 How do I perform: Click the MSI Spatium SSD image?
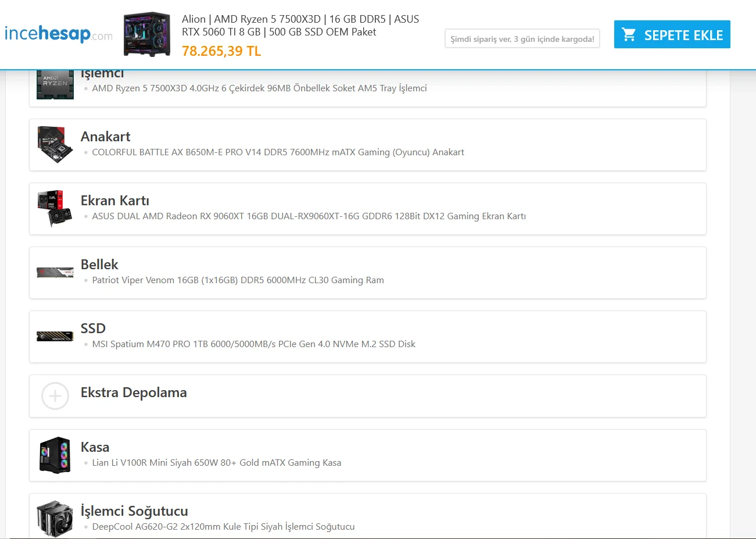click(55, 337)
